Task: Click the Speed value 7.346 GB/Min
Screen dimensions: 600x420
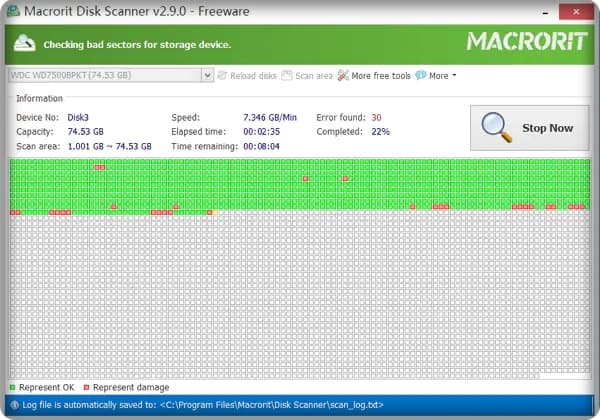Action: click(x=270, y=117)
